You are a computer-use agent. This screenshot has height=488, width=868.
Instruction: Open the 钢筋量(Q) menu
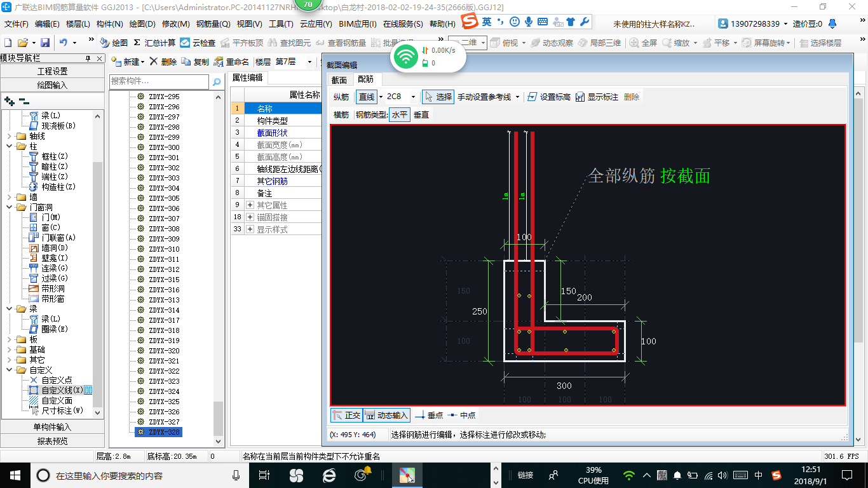(x=213, y=24)
